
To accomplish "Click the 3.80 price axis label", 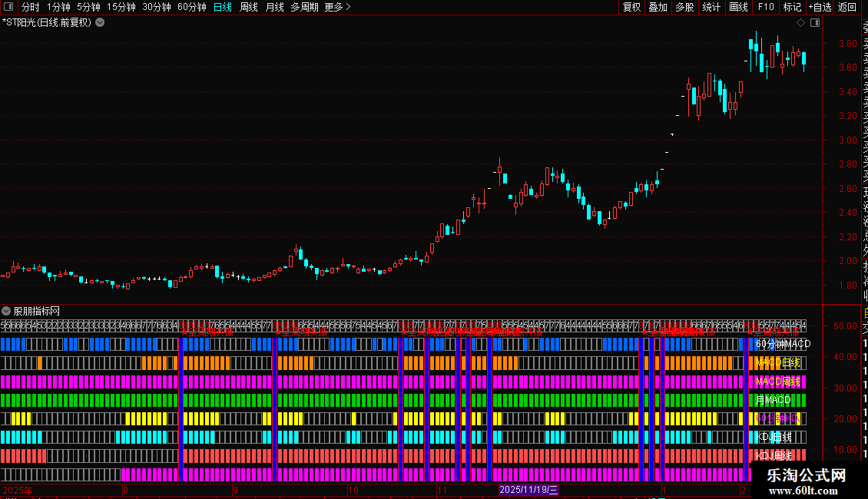I will (x=847, y=43).
